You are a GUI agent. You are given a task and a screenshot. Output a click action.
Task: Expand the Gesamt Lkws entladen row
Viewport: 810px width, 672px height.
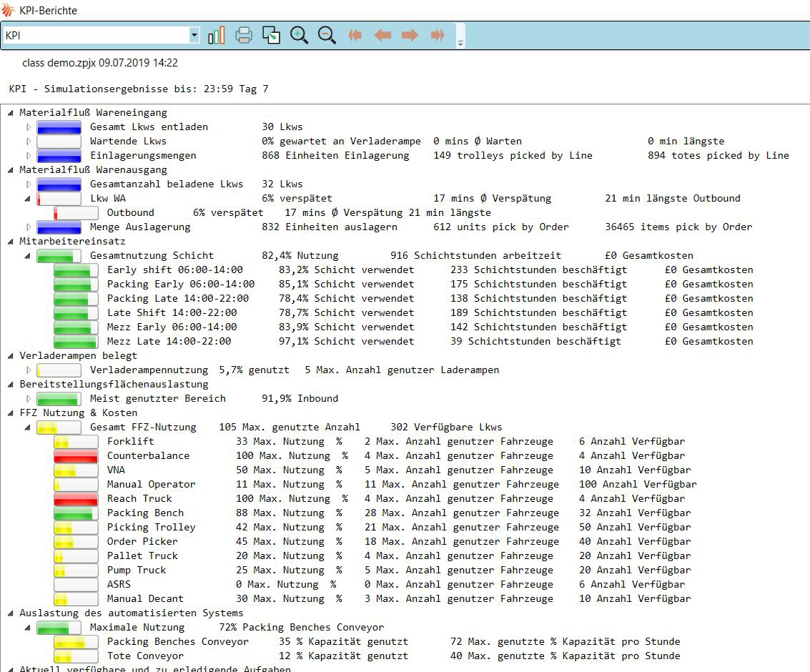29,127
